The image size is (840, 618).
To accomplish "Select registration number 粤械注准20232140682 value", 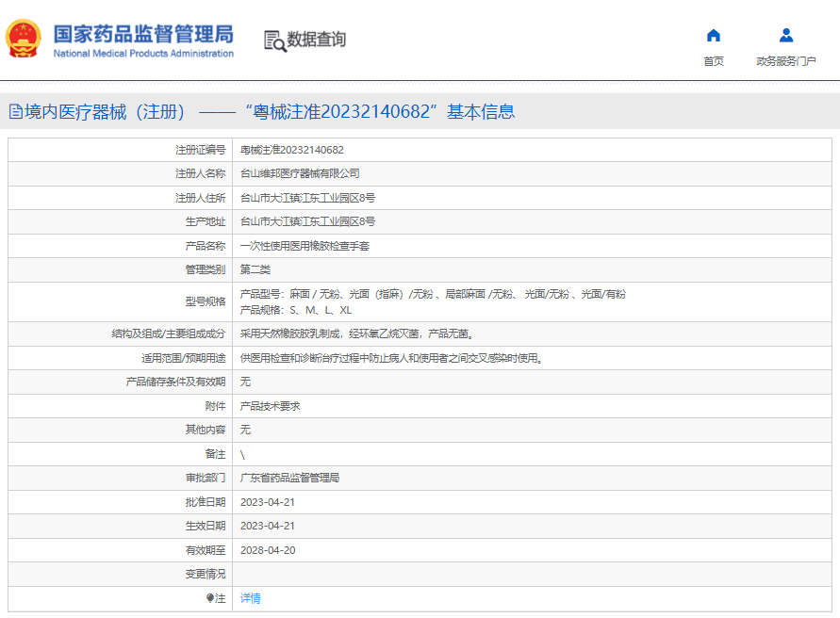I will (x=292, y=150).
